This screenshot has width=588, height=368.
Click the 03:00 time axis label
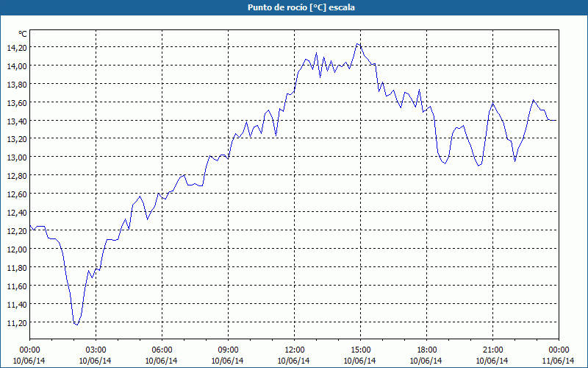tap(96, 350)
